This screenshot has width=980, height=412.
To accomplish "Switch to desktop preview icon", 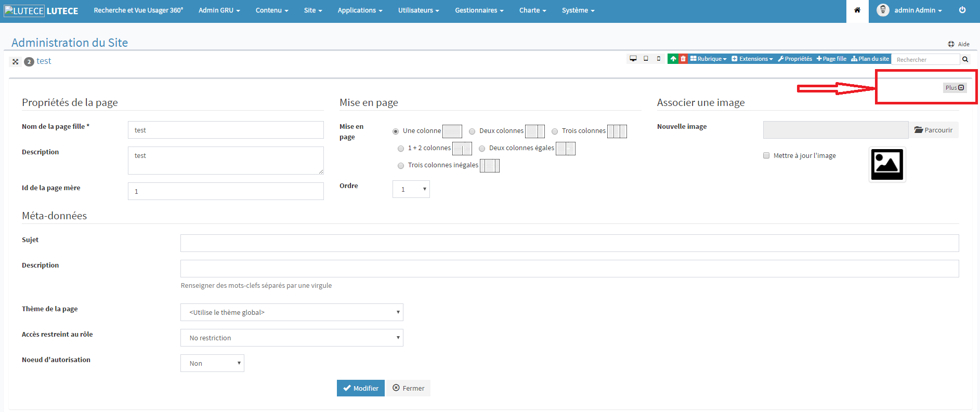I will pyautogui.click(x=633, y=59).
